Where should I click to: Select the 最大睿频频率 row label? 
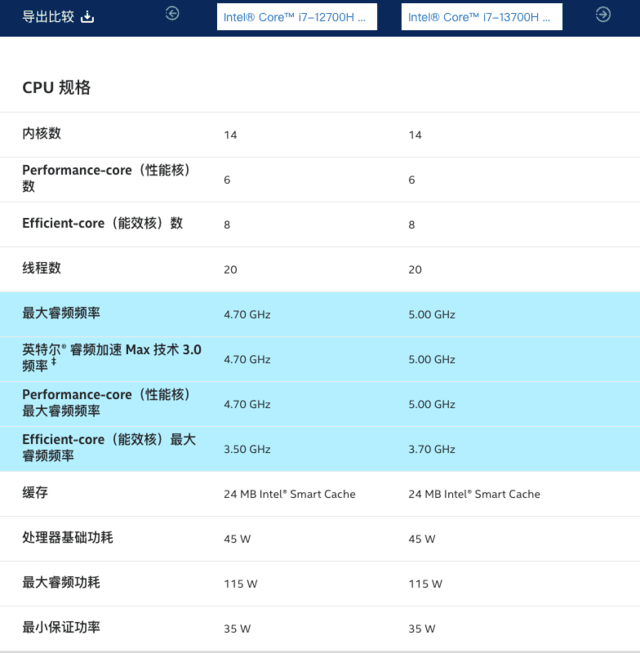click(x=61, y=313)
